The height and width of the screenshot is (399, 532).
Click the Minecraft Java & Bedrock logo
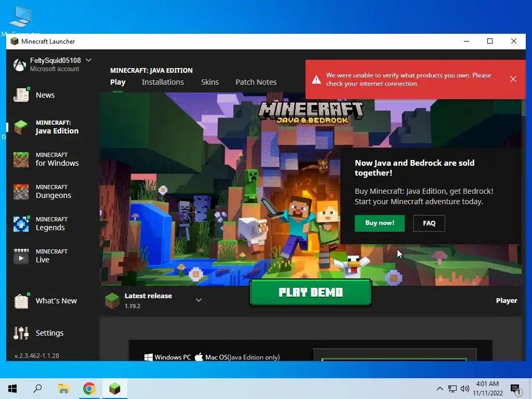click(x=311, y=112)
